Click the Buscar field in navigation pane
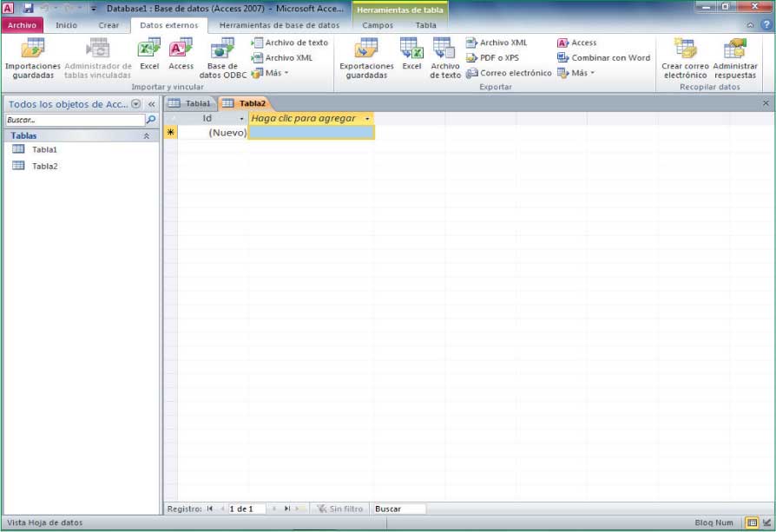Screen dimensions: 776x532 (x=76, y=120)
